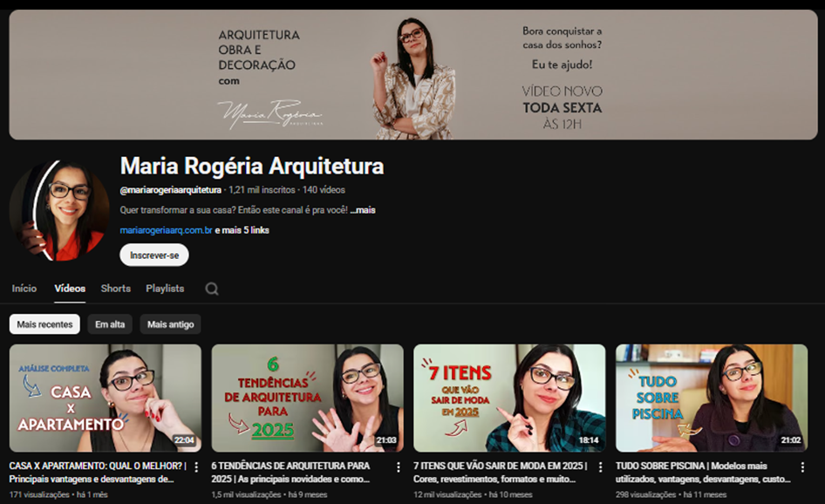This screenshot has height=504, width=825.
Task: Open options menu for Tudo Sobre Piscina video
Action: pyautogui.click(x=802, y=467)
